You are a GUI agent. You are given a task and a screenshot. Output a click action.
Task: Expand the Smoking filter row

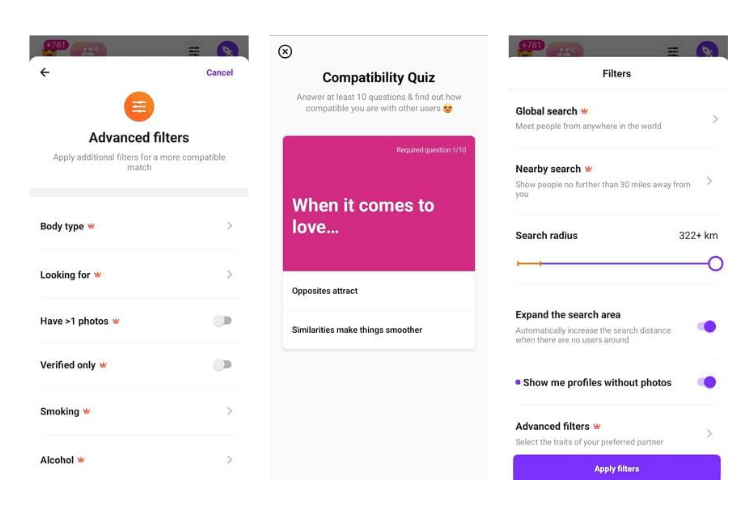[x=139, y=411]
